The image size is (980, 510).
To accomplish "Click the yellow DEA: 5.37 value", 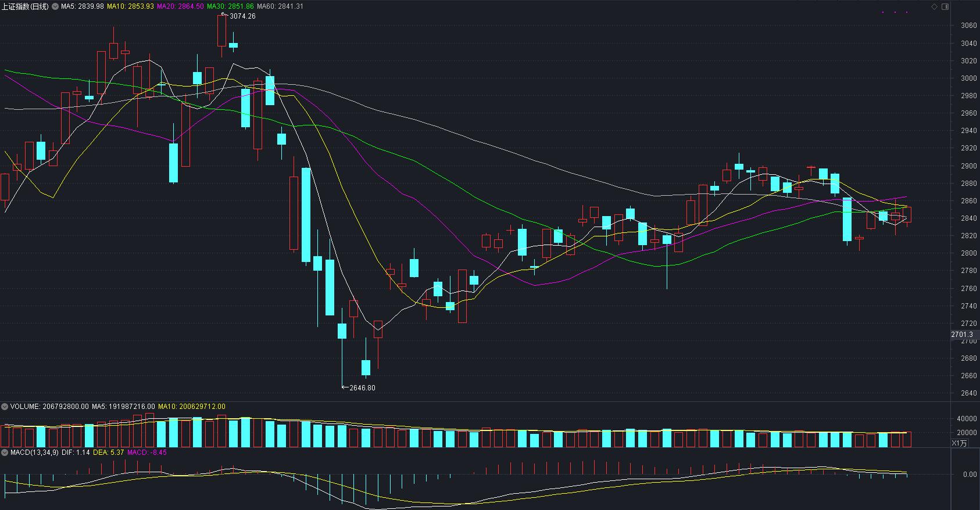I will [x=109, y=452].
